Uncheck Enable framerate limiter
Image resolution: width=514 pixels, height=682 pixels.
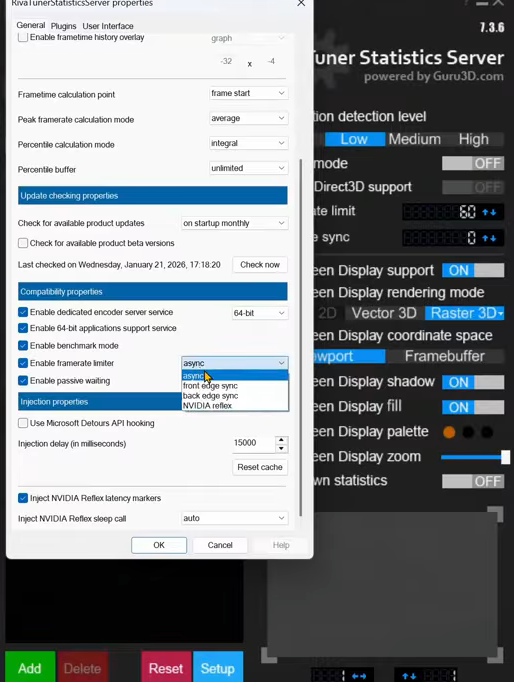tap(23, 363)
